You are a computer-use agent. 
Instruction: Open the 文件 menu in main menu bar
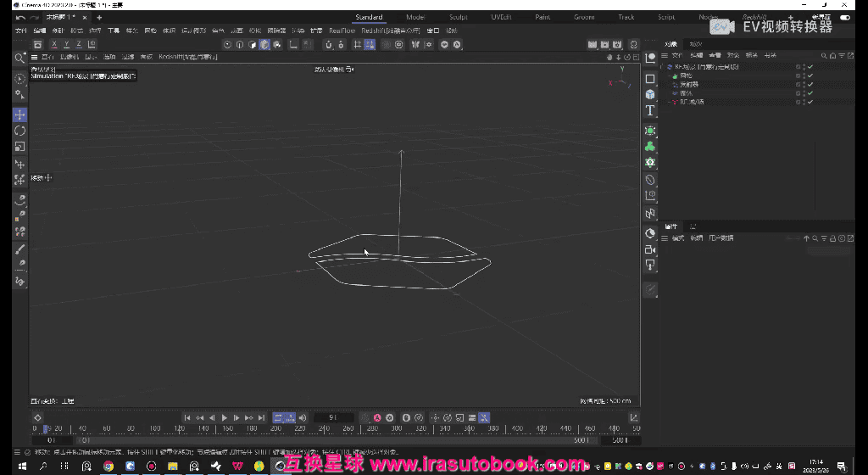[21, 31]
